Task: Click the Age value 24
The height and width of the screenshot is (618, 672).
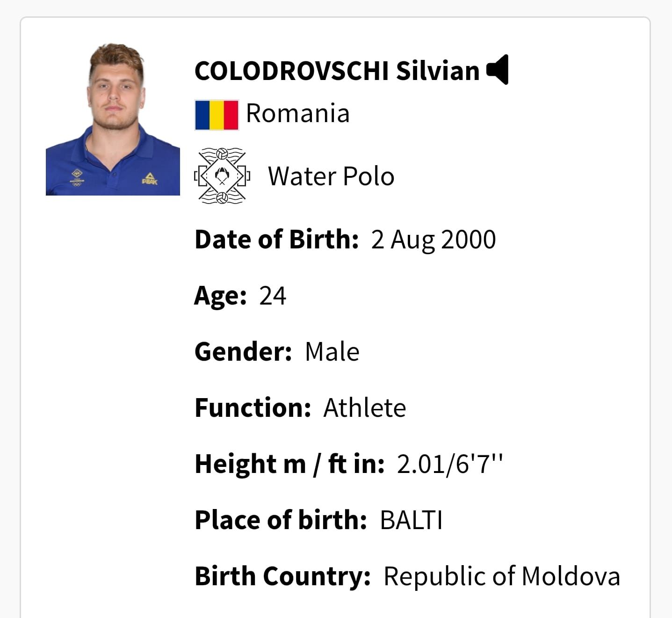Action: coord(273,296)
